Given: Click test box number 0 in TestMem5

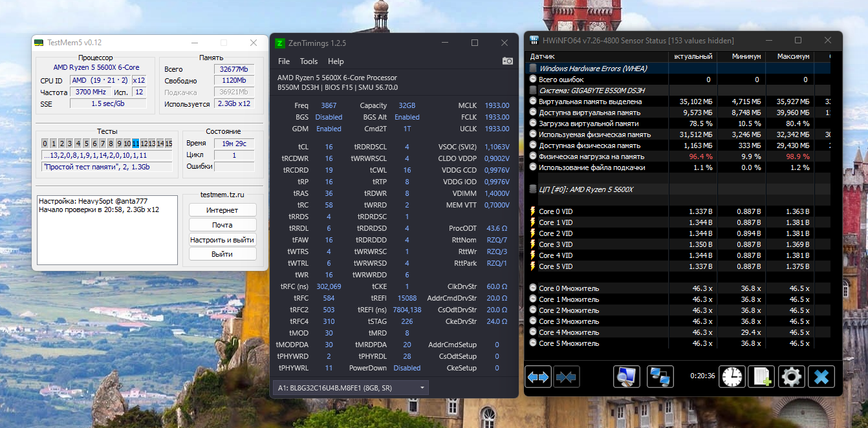Looking at the screenshot, I should click(x=45, y=144).
